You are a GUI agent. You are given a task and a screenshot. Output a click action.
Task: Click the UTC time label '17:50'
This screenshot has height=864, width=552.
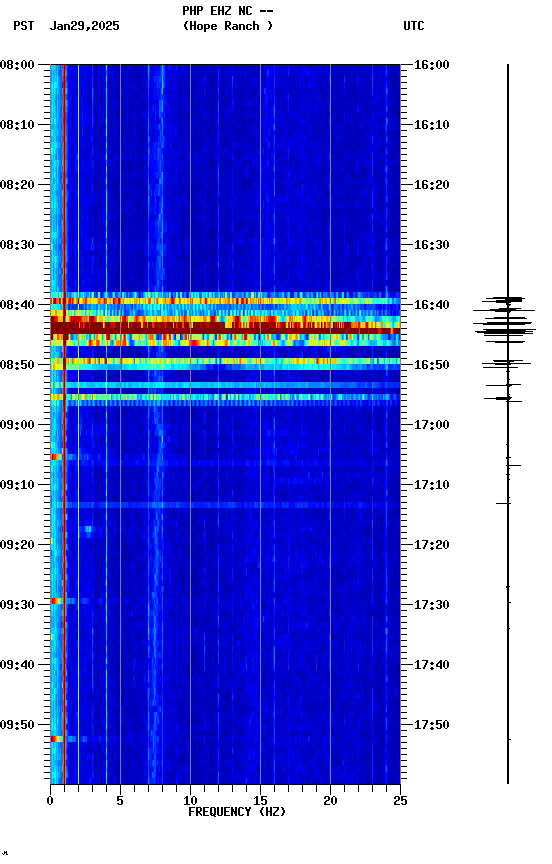(x=431, y=725)
